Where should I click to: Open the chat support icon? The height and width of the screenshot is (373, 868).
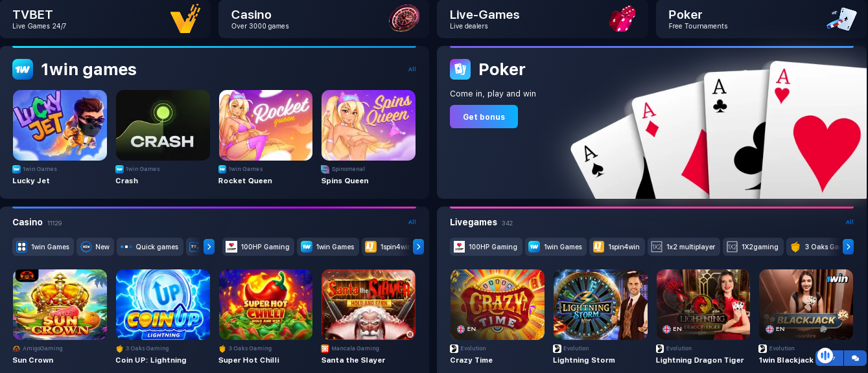pyautogui.click(x=855, y=358)
